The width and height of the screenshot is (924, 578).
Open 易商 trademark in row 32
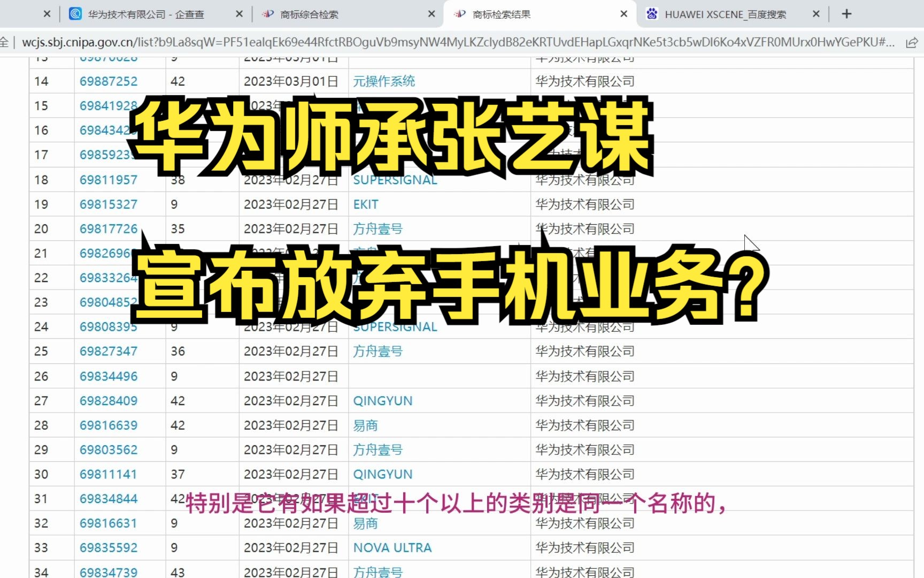365,523
